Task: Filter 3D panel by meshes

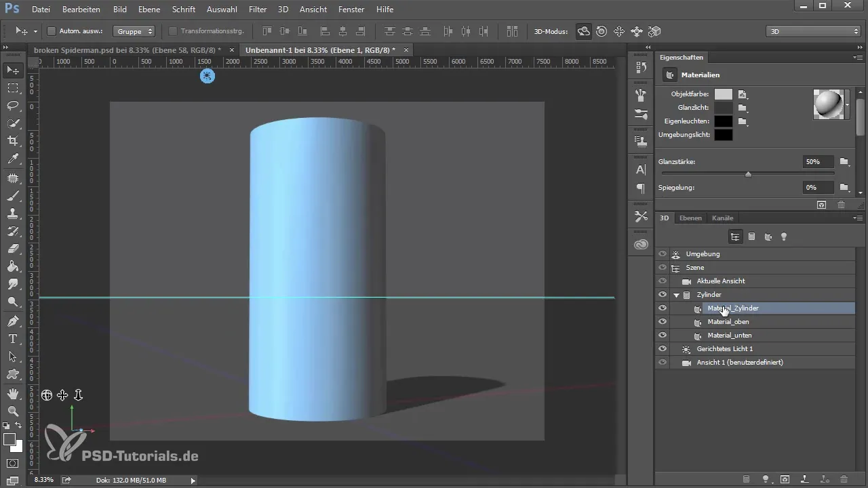Action: pos(751,237)
